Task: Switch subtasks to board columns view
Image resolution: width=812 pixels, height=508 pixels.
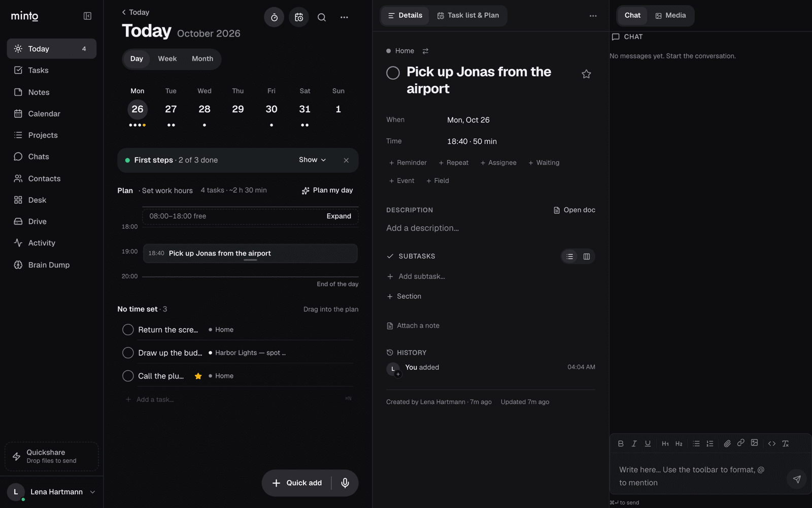Action: (x=587, y=257)
